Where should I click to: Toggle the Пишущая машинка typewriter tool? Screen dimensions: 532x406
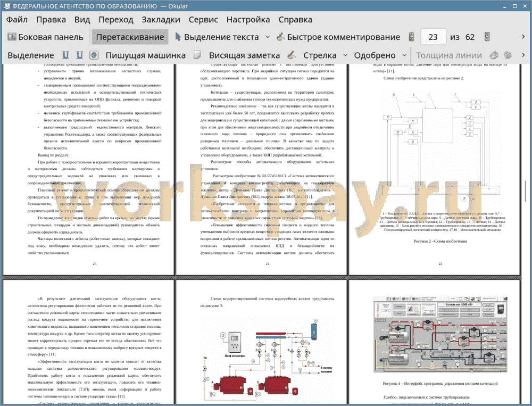(146, 55)
